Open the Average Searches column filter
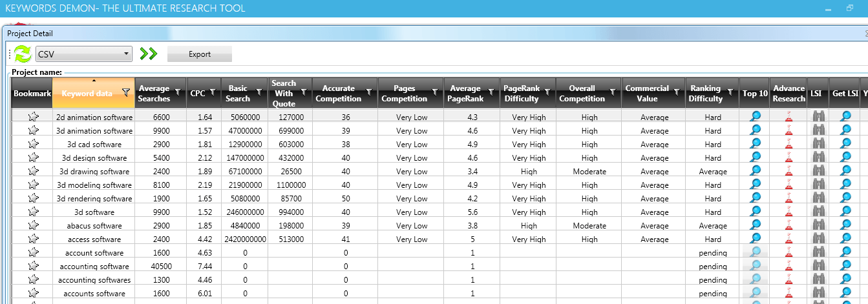Screen dimensions: 868x304 pos(178,93)
